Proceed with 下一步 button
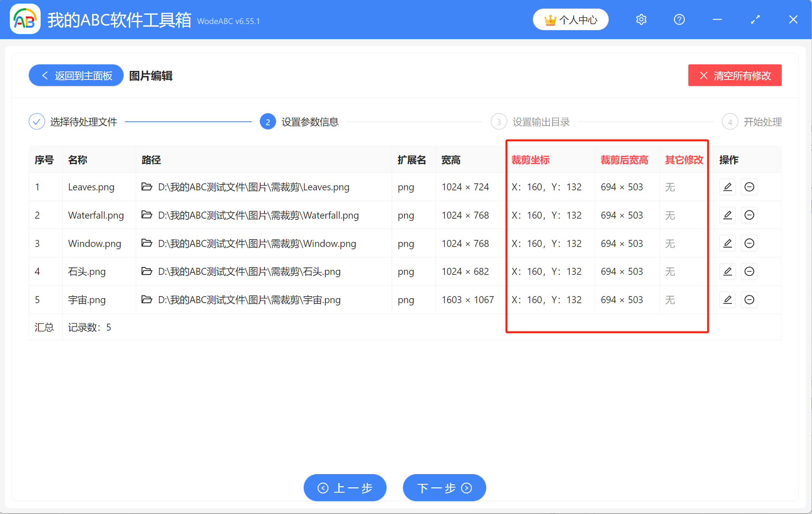Image resolution: width=812 pixels, height=514 pixels. [444, 488]
